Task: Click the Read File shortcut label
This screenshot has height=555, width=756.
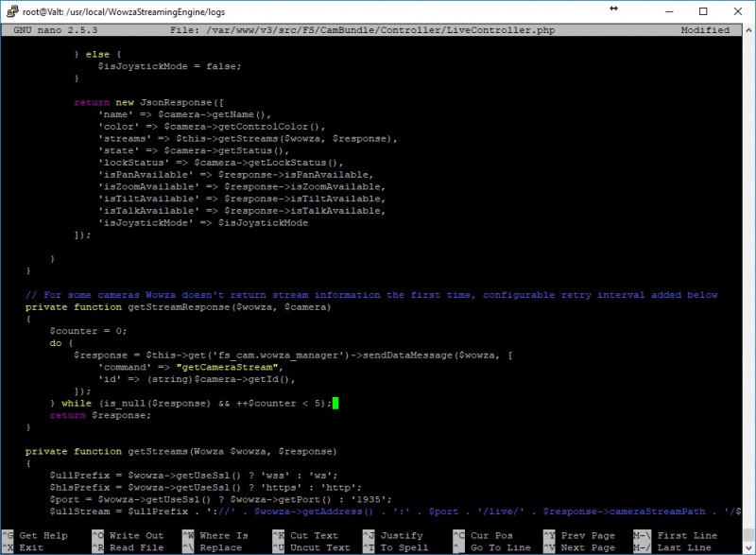Action: click(136, 547)
